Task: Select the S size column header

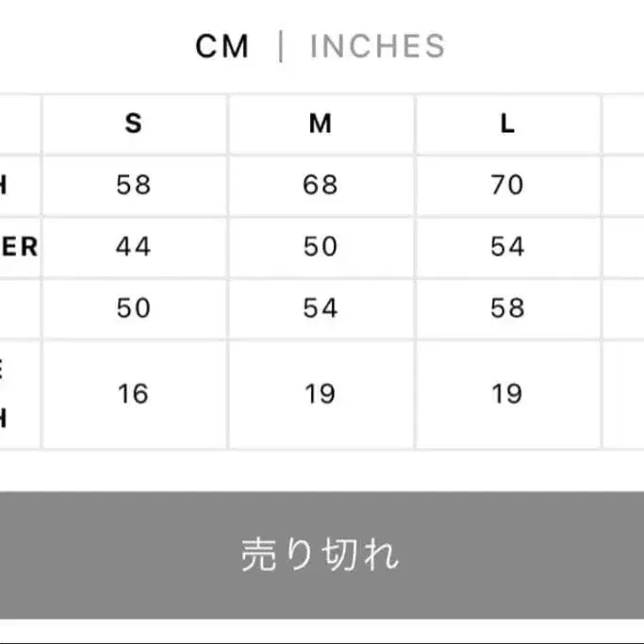Action: (x=133, y=124)
